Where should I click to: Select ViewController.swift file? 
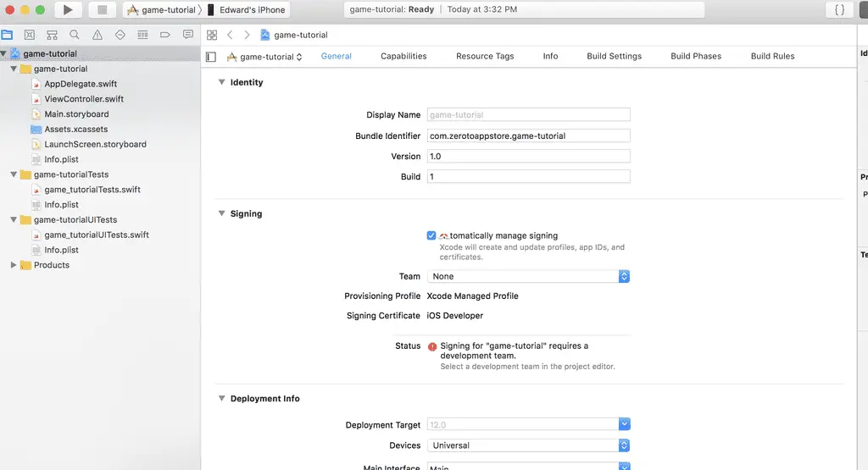[x=84, y=99]
